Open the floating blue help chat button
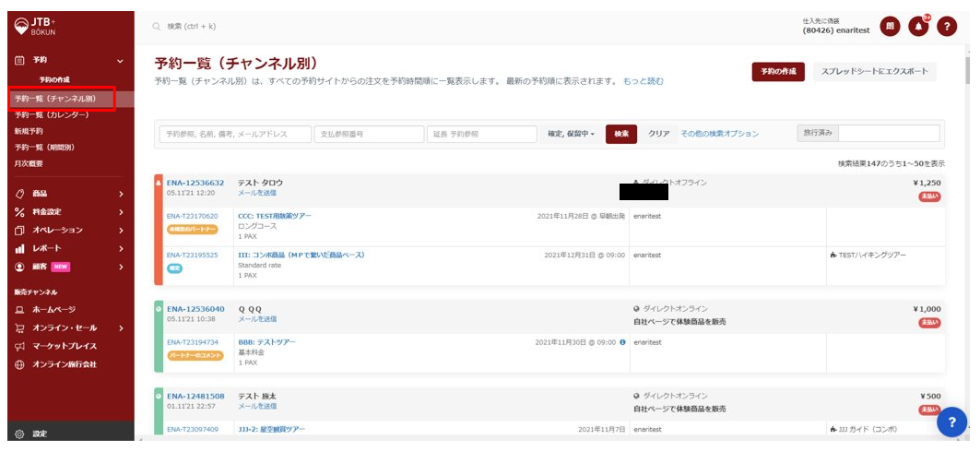This screenshot has height=452, width=980. pos(951,422)
